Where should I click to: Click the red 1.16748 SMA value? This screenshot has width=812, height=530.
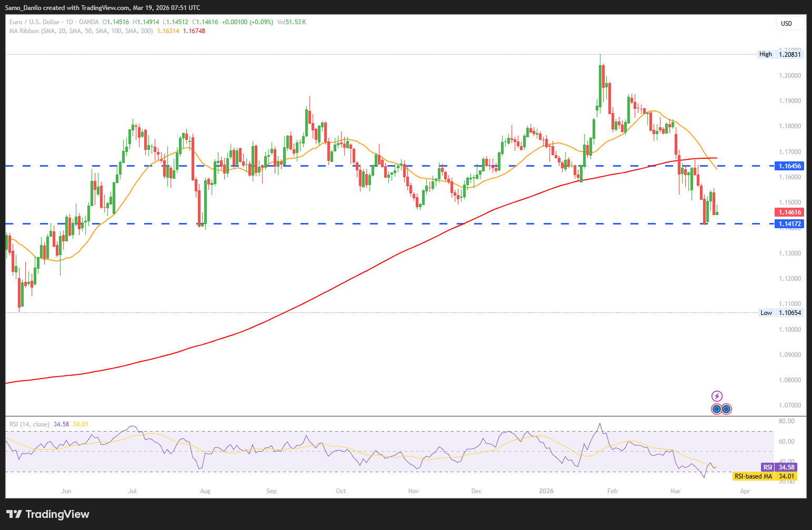click(194, 31)
